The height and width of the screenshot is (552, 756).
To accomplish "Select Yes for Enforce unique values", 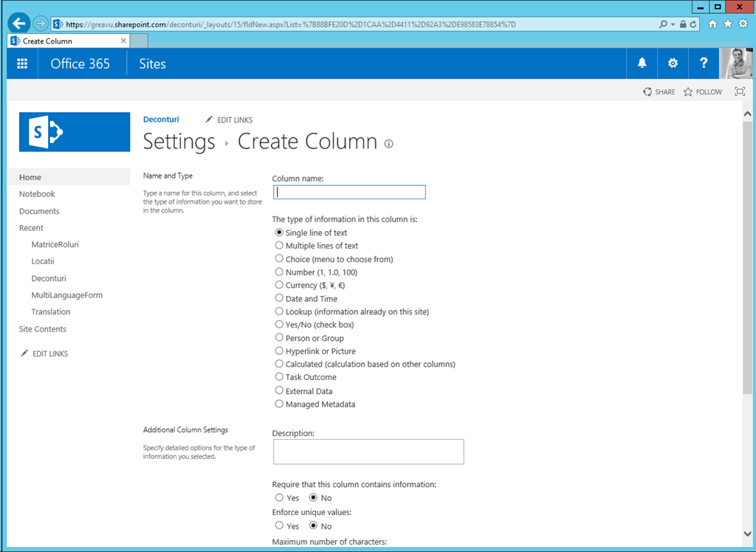I will 279,526.
